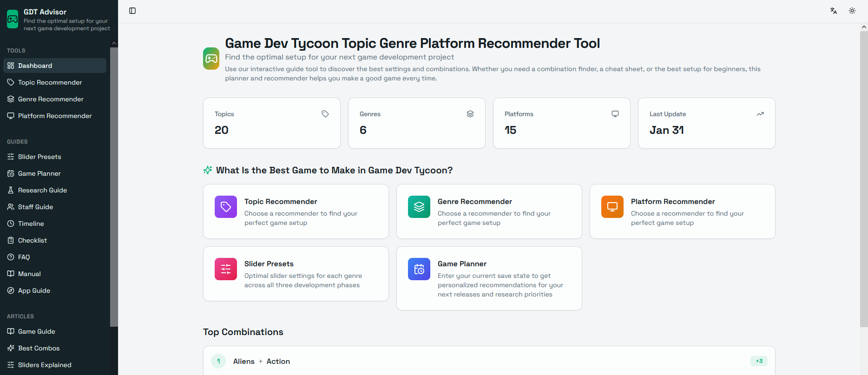Click the Last Update value Jan 31
The width and height of the screenshot is (868, 375).
coord(667,130)
